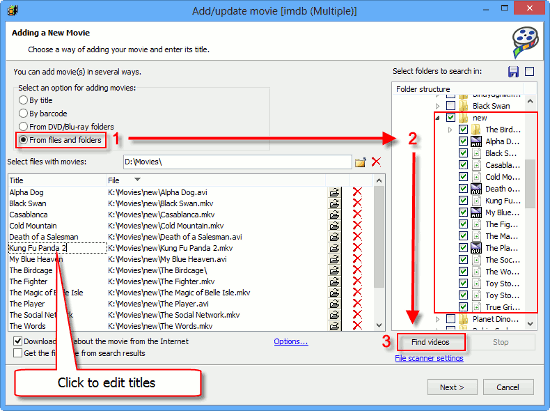550x411 pixels.
Task: Remove Alpha Dog from list with red X
Action: [357, 192]
